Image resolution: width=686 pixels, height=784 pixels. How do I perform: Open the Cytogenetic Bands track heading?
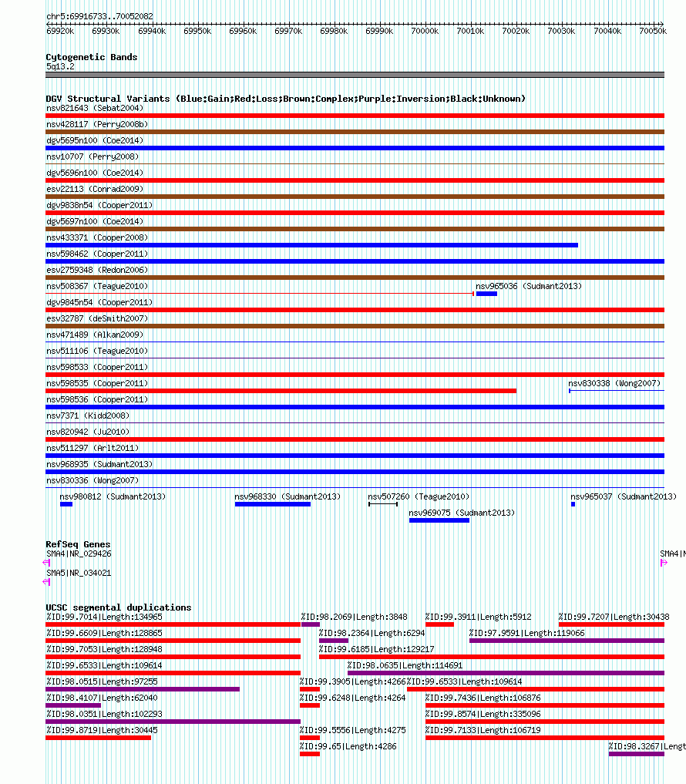92,57
